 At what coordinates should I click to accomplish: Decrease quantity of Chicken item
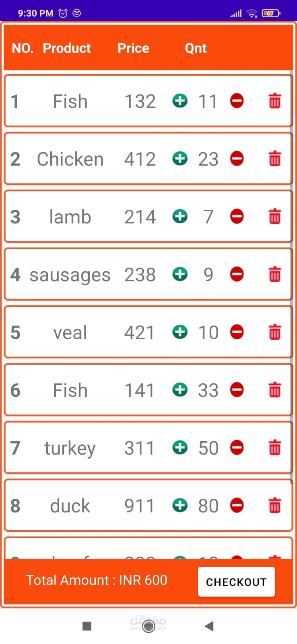237,159
